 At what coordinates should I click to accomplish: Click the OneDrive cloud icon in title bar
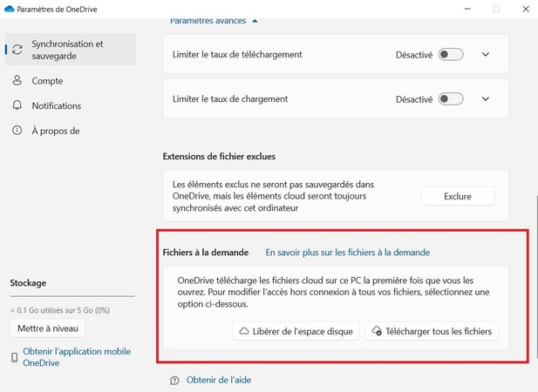pyautogui.click(x=10, y=9)
